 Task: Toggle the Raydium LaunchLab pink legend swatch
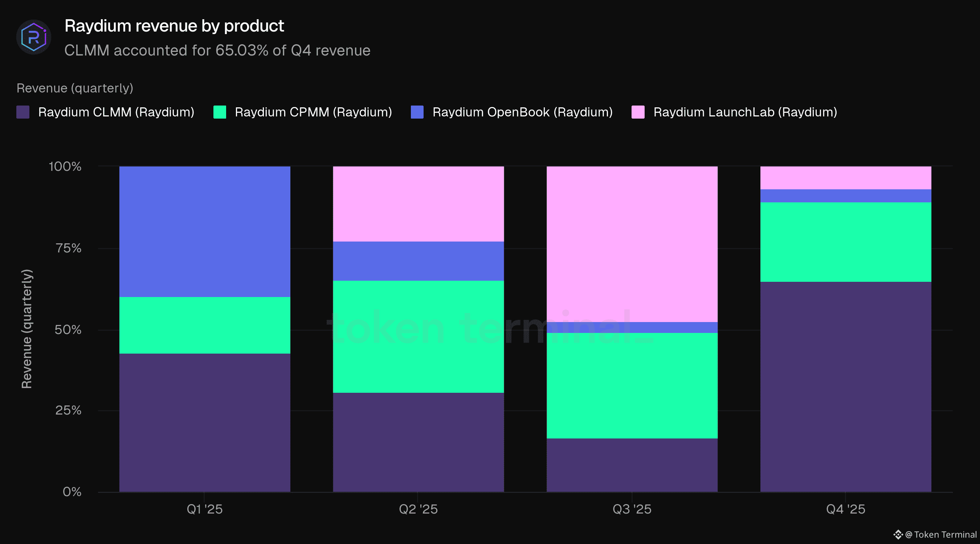pos(638,112)
